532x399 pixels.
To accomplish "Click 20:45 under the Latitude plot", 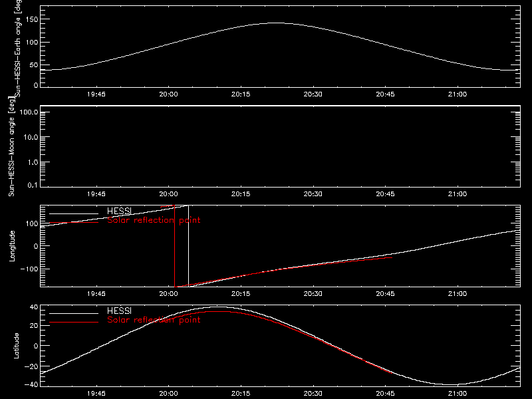I will pos(386,393).
